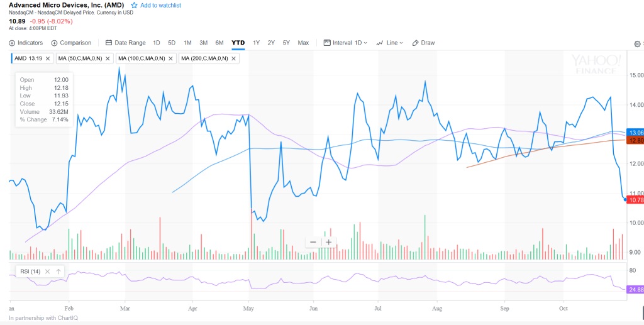The image size is (644, 325).
Task: Close the RSI (14) panel
Action: point(47,271)
